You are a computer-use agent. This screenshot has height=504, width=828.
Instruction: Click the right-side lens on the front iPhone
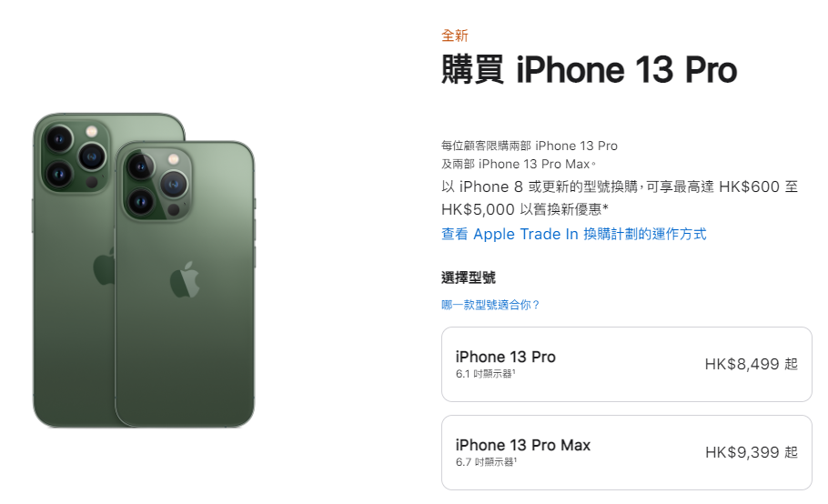(x=174, y=185)
